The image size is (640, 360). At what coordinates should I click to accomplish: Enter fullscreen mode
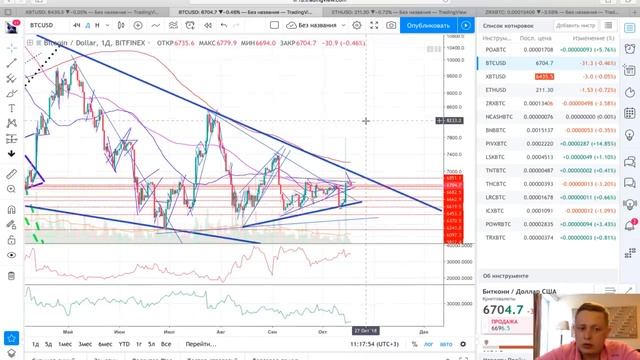(374, 25)
